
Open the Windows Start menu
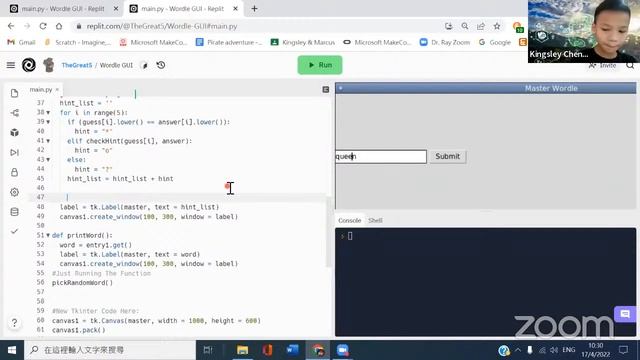click(12, 350)
